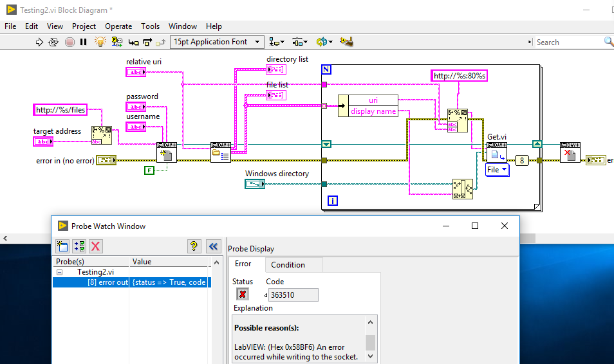Collapse the Probe Display pane
This screenshot has height=364, width=614.
214,246
